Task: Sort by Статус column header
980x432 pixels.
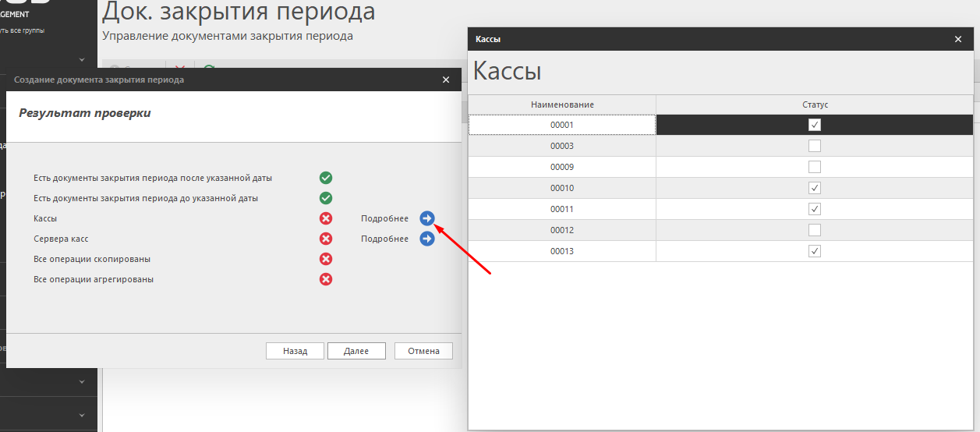Action: pyautogui.click(x=815, y=104)
